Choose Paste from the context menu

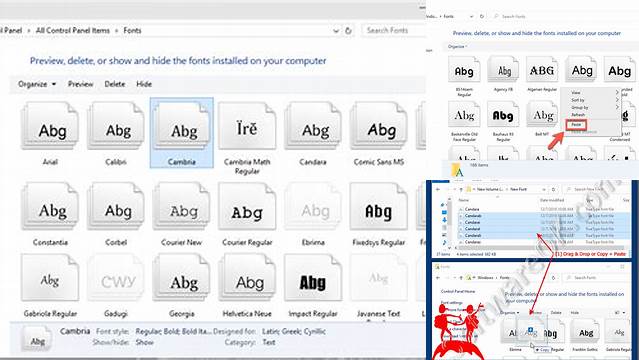pyautogui.click(x=576, y=124)
